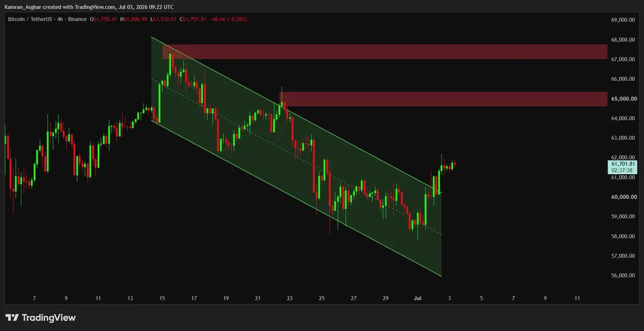
Task: Click the Jul month label on time axis
Action: 417,298
